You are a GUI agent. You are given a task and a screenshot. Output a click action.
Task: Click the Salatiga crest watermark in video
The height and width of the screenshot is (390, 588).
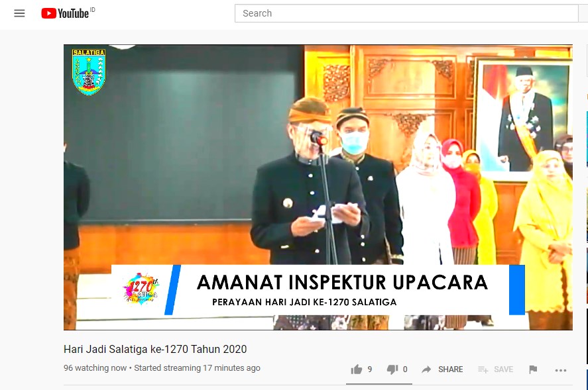coord(89,72)
